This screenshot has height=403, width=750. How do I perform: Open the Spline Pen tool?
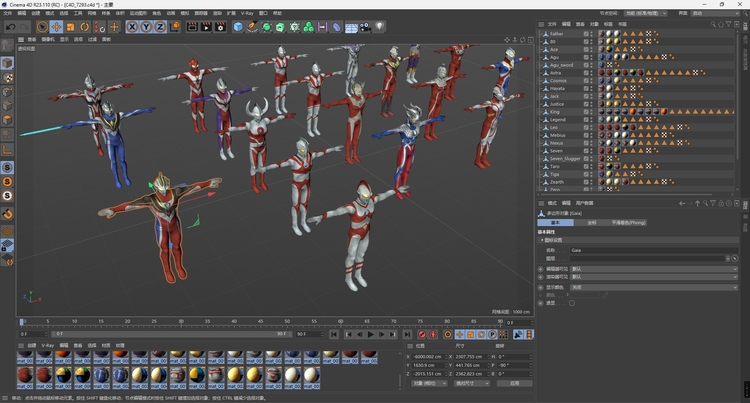tap(252, 27)
